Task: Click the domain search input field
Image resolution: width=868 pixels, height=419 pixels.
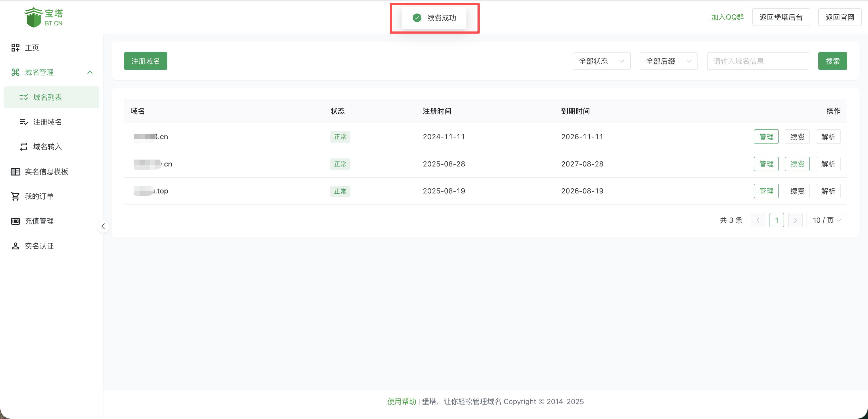Action: 758,61
